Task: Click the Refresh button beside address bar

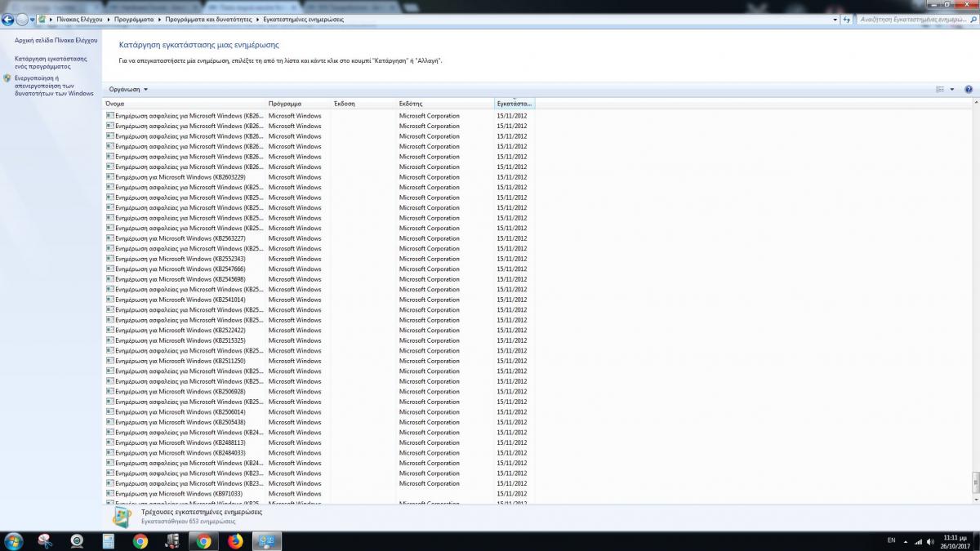Action: (848, 19)
